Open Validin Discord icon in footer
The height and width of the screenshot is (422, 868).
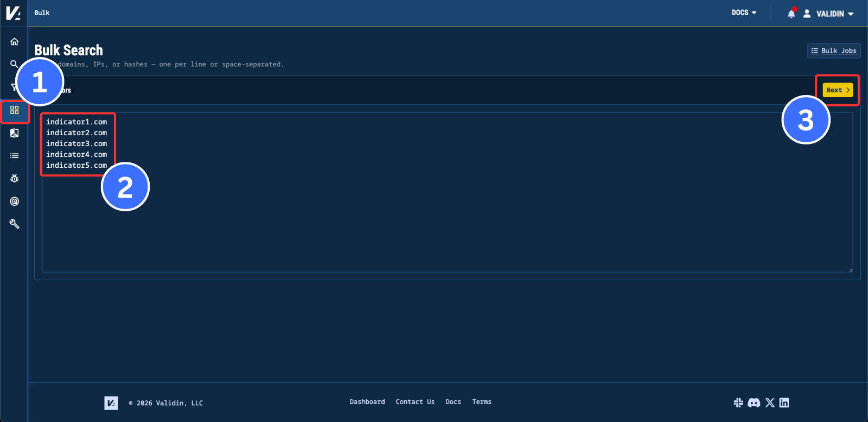pos(754,402)
